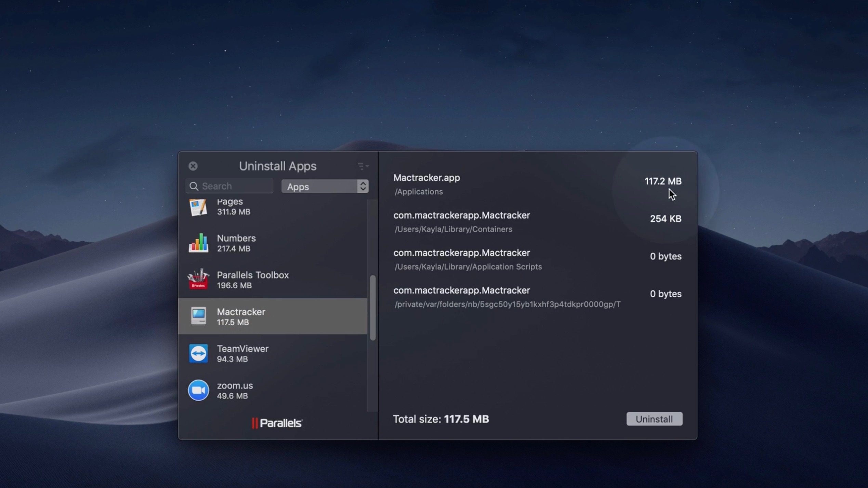Close the Uninstall Apps window
868x488 pixels.
click(193, 166)
